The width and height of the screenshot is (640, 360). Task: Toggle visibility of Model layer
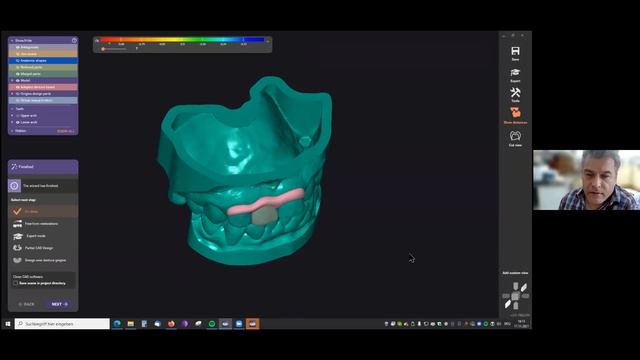coord(18,80)
